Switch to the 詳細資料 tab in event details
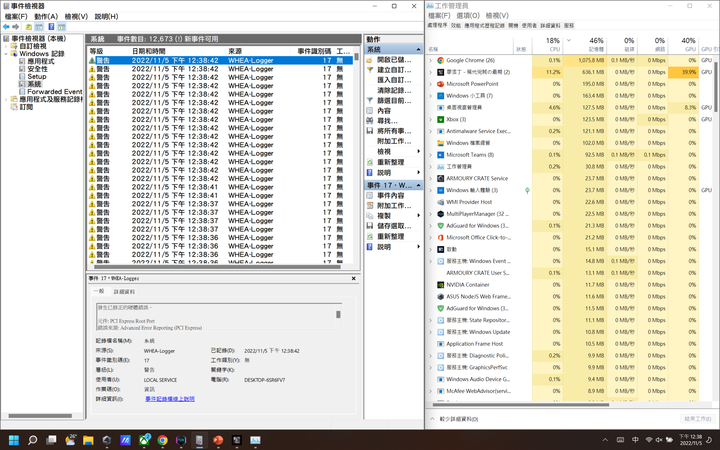Viewport: 720px width, 450px height. pyautogui.click(x=124, y=292)
